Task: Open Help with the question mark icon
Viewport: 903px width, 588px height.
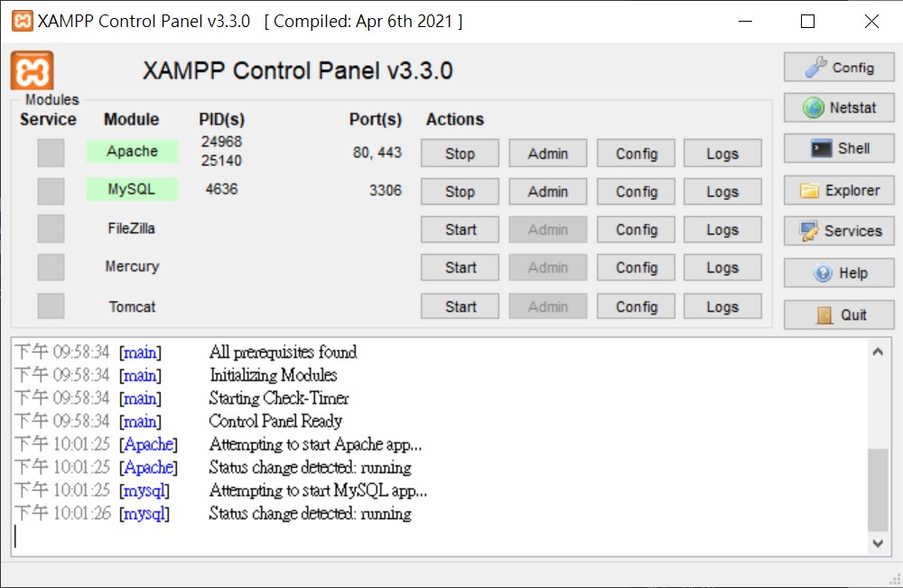Action: tap(839, 273)
